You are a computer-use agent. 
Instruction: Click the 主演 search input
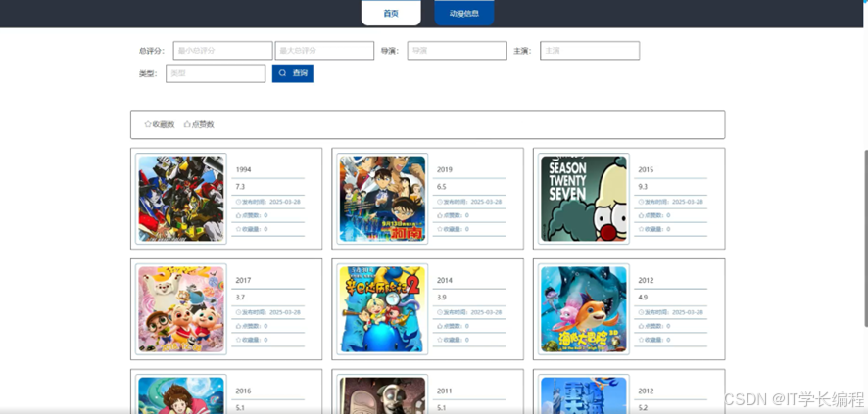590,50
